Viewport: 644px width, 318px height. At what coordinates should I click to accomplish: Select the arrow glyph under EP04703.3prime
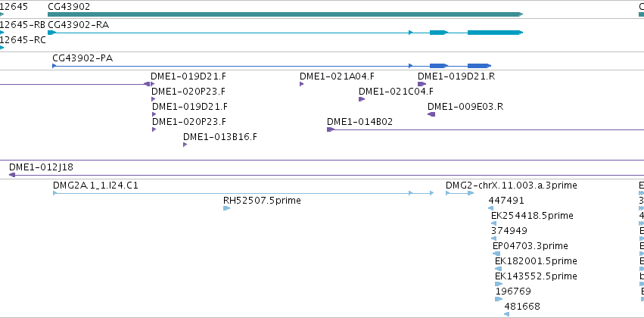(x=496, y=254)
